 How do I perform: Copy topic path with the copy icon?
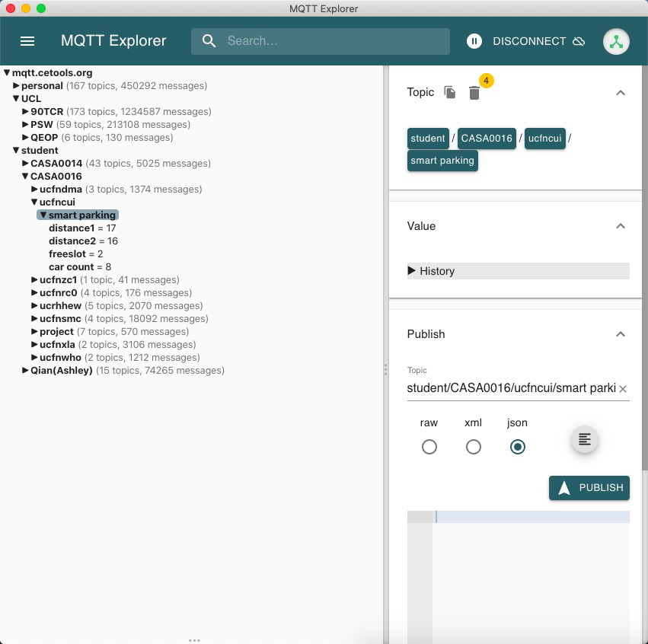[449, 92]
